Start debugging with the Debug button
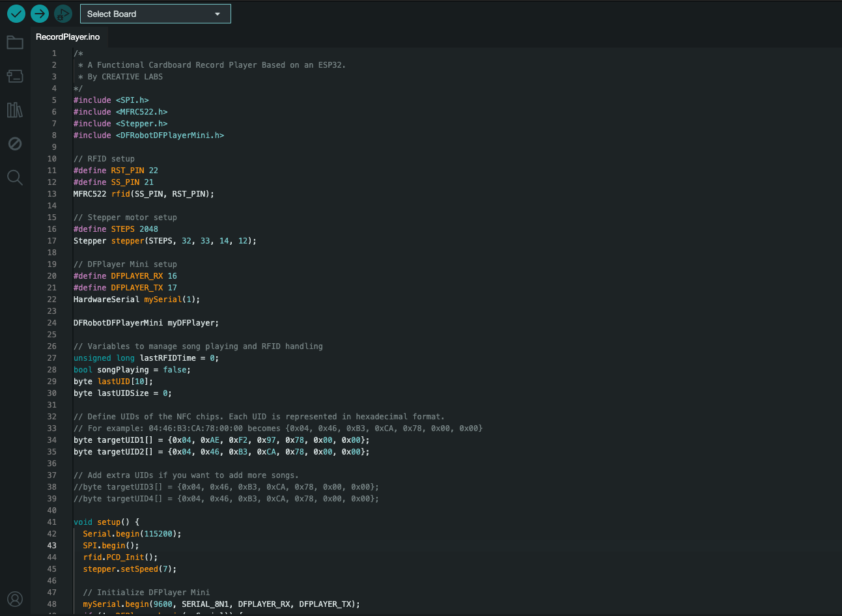842x616 pixels. pyautogui.click(x=63, y=13)
